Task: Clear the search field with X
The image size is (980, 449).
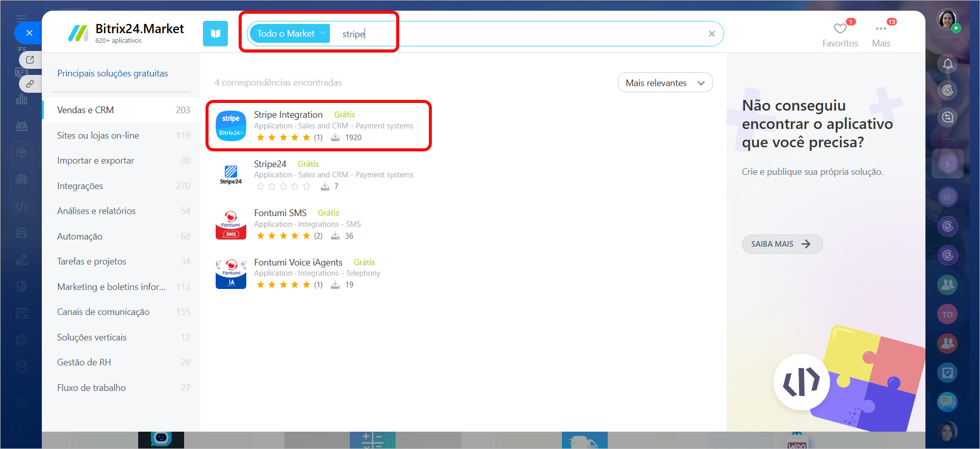Action: click(711, 34)
